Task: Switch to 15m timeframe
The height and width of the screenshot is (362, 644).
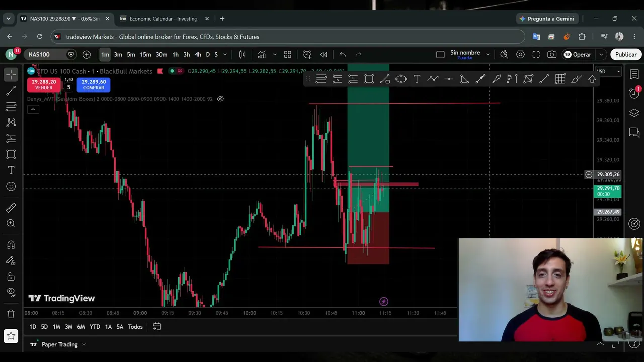Action: tap(145, 54)
